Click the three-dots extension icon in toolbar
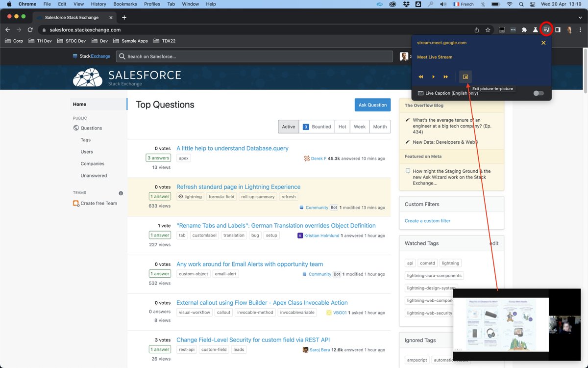Screen dimensions: 588x368 click(x=513, y=30)
